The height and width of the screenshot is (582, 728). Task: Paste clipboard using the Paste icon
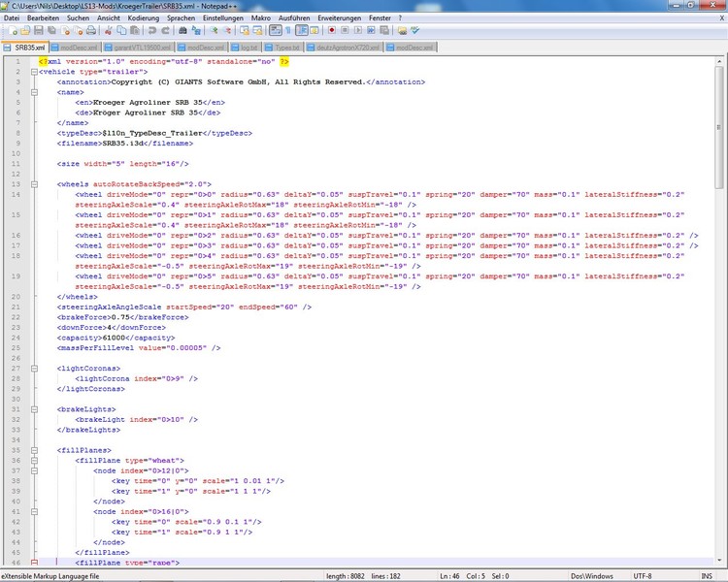click(135, 31)
